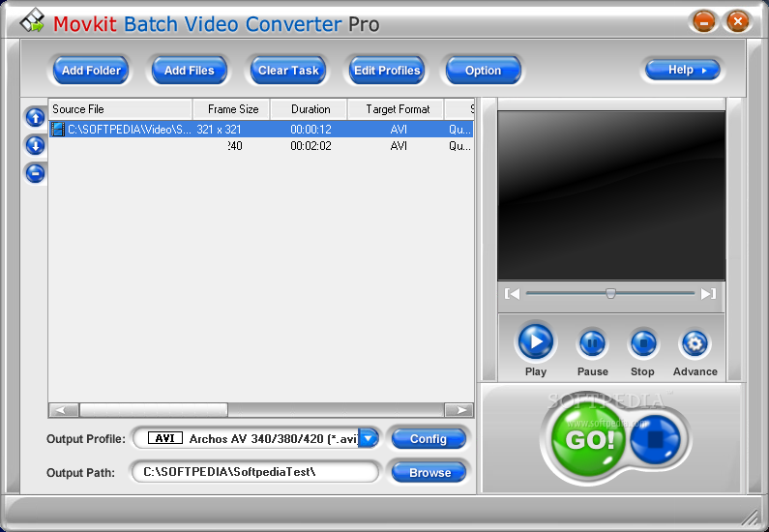Click Config for output profile
Screen dimensions: 769x532
[x=429, y=439]
